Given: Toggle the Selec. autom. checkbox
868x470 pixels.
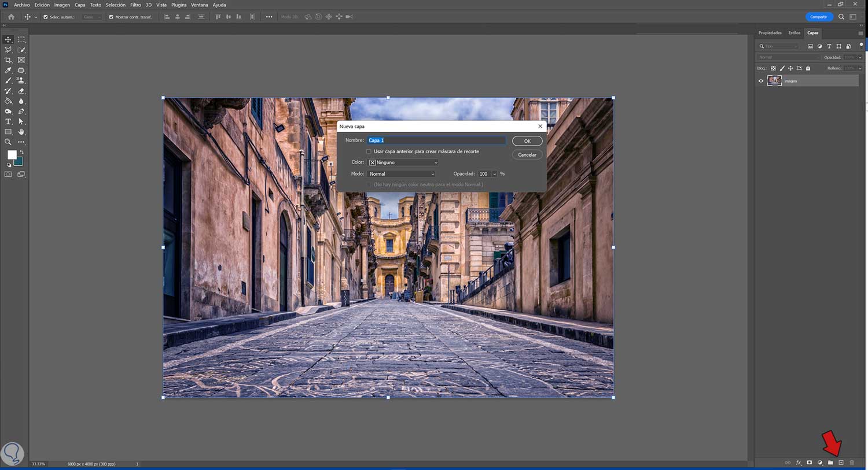Looking at the screenshot, I should click(x=46, y=17).
